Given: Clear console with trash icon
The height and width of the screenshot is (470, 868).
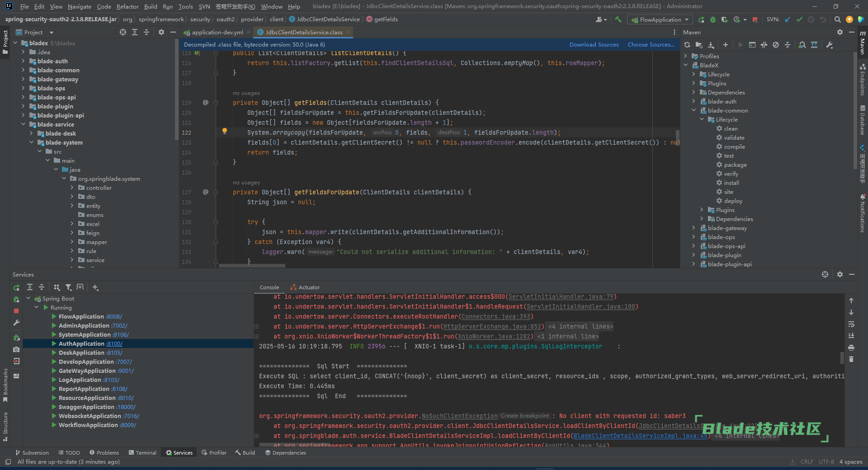Looking at the screenshot, I should tap(851, 359).
